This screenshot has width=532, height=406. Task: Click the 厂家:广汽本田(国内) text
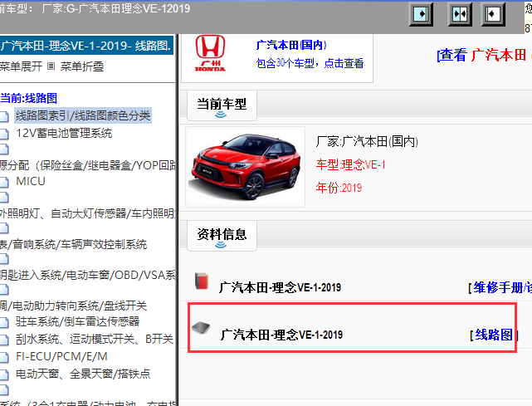(367, 141)
